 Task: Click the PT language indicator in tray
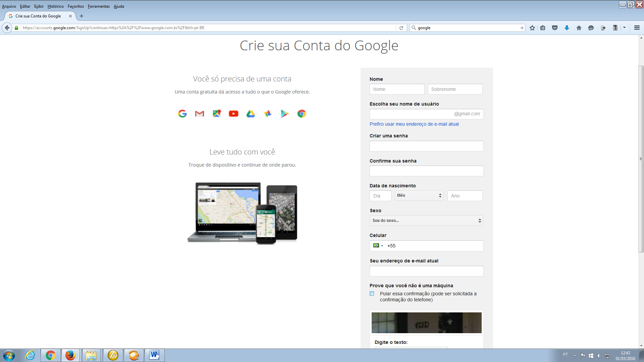tap(566, 355)
